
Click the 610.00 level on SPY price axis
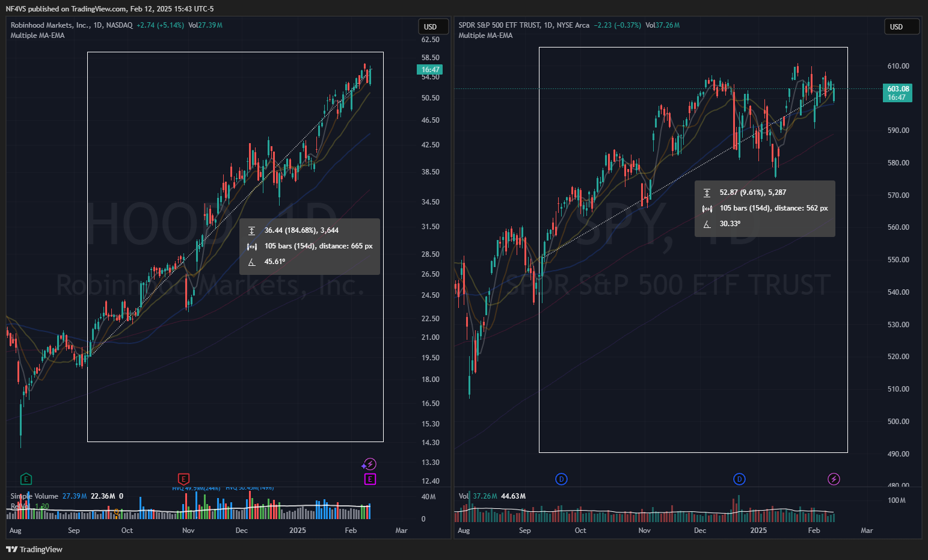[x=898, y=66]
